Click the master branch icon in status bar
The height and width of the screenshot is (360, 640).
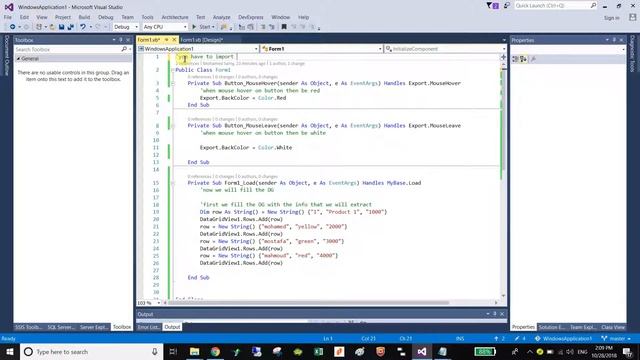click(x=604, y=338)
